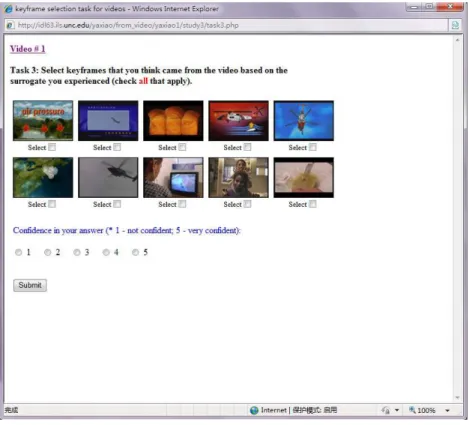Click the security lock icon in status bar
The image size is (469, 425).
(x=386, y=410)
